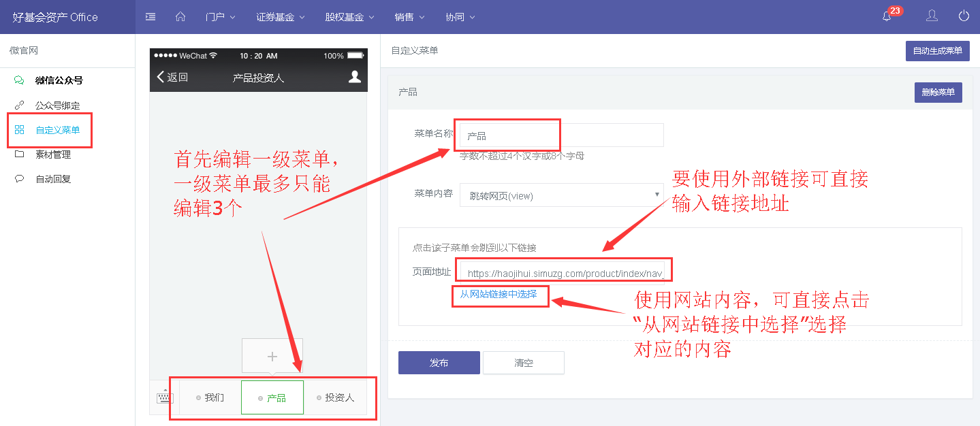
Task: Expand the 门户 dropdown in top navigation
Action: coord(219,17)
